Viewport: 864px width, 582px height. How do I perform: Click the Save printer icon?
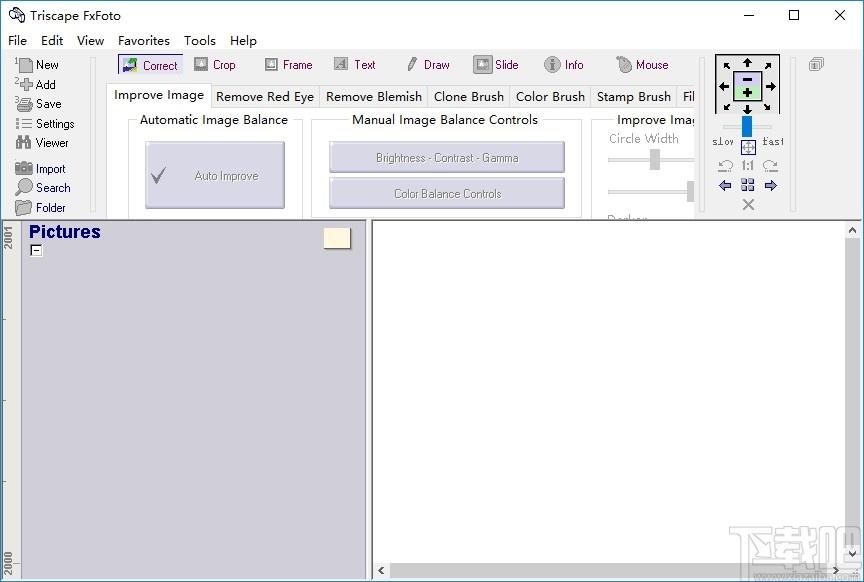click(x=25, y=104)
